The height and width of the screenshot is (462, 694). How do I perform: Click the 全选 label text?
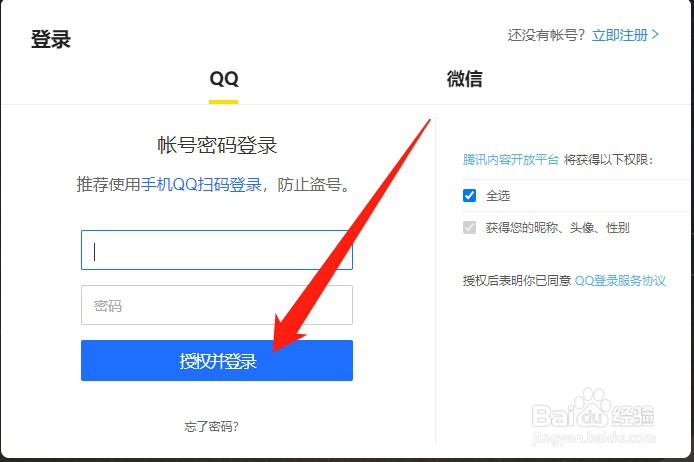coord(498,195)
